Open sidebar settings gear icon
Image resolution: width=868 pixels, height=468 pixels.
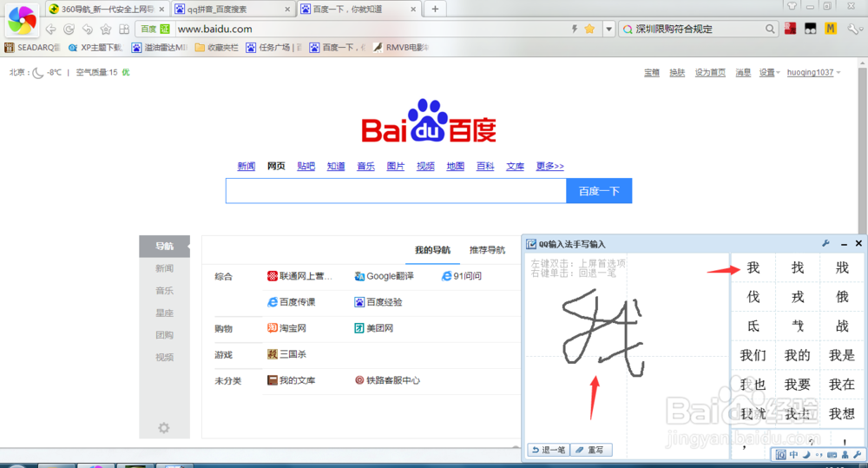(x=164, y=427)
